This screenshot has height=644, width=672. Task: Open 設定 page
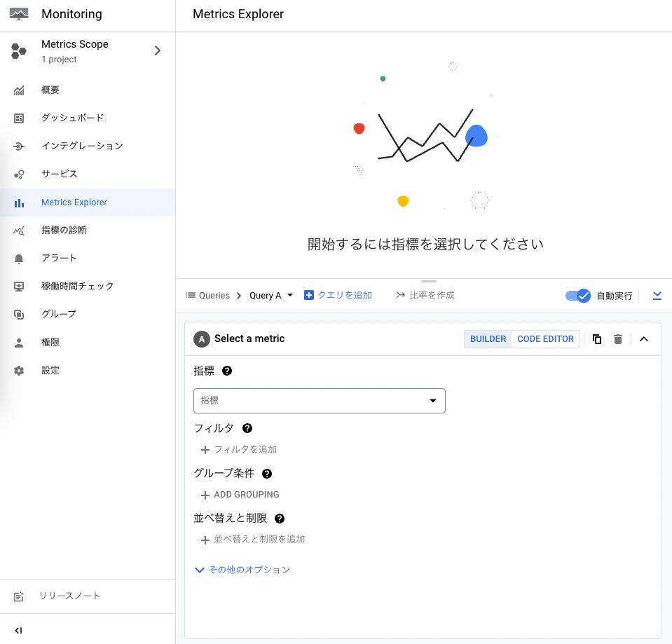click(x=88, y=370)
